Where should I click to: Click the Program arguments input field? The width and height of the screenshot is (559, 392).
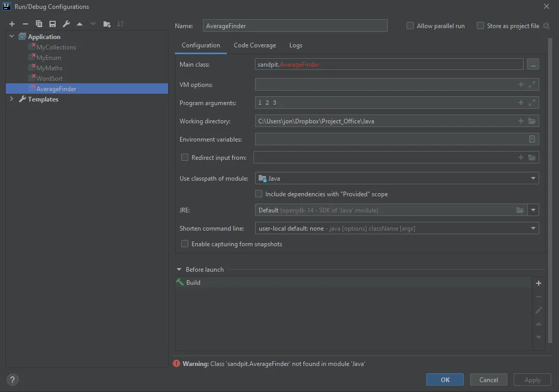[385, 103]
